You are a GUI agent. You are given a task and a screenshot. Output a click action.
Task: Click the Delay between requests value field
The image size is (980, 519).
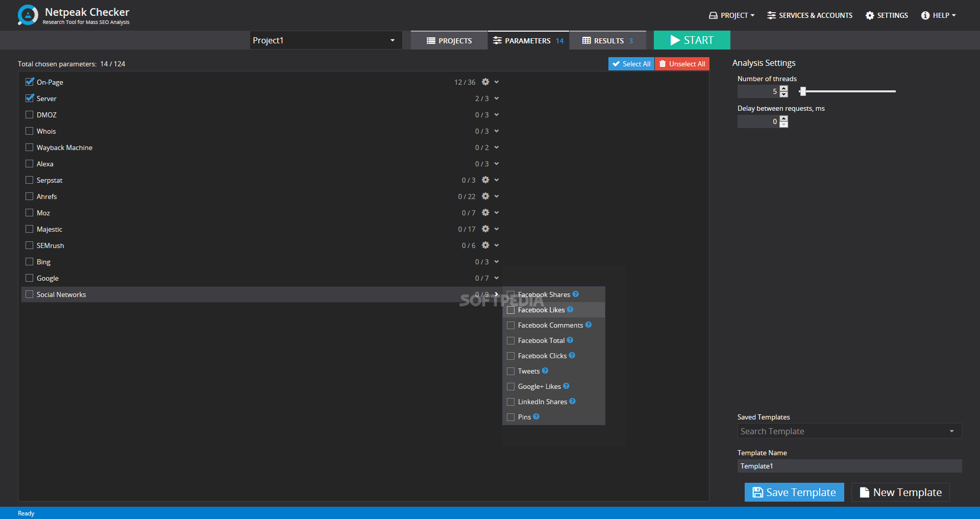[x=758, y=121]
